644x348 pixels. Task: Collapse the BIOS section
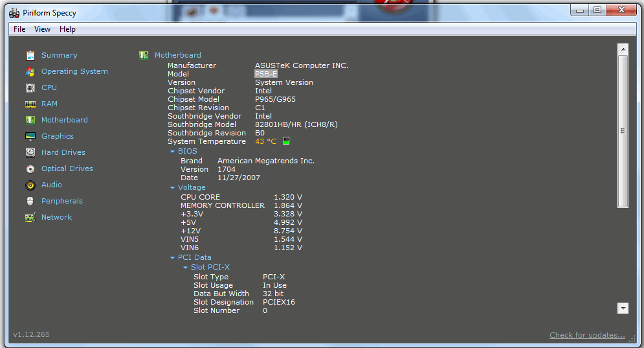tap(173, 152)
